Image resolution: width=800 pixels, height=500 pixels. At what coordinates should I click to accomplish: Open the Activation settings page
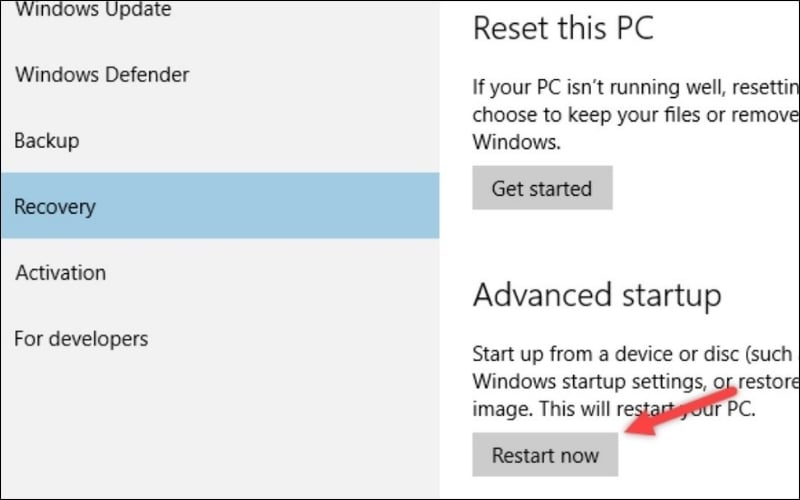click(x=60, y=272)
